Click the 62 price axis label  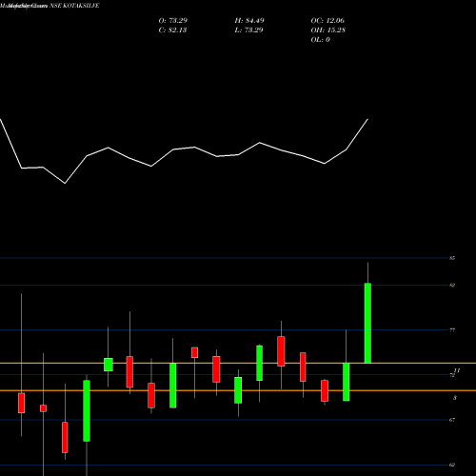click(x=452, y=465)
